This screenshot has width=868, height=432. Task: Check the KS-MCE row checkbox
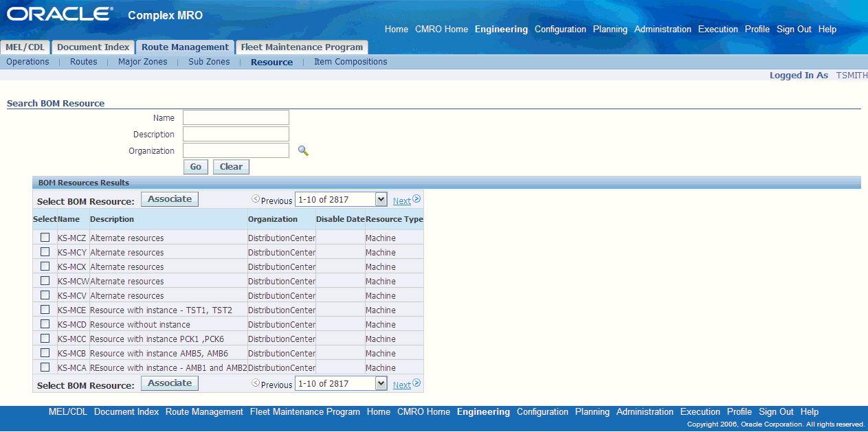pos(45,309)
